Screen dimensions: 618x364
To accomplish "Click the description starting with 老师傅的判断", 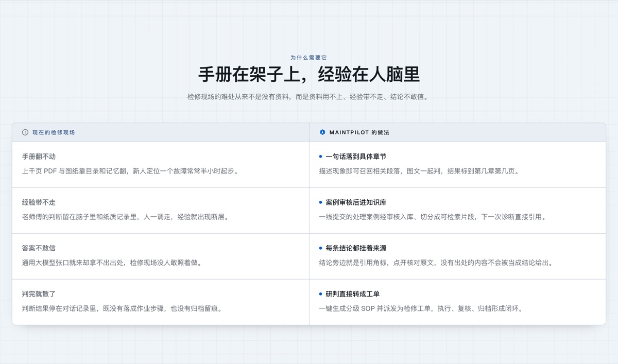I will coord(126,217).
